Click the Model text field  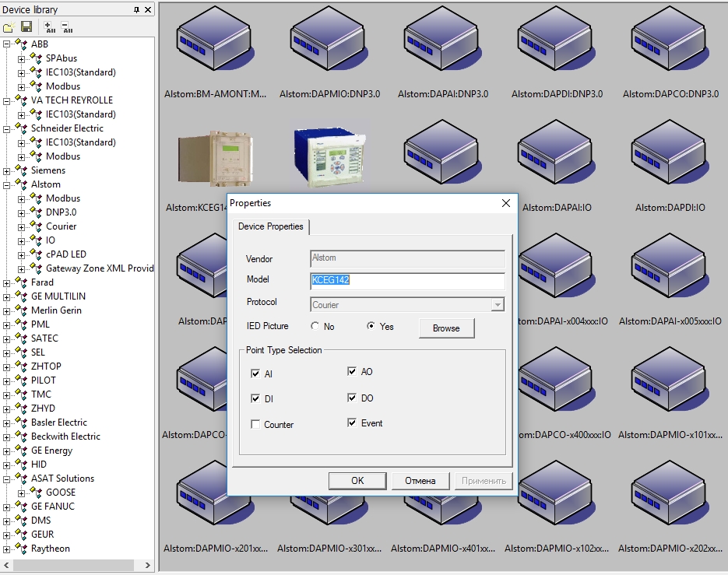tap(407, 281)
